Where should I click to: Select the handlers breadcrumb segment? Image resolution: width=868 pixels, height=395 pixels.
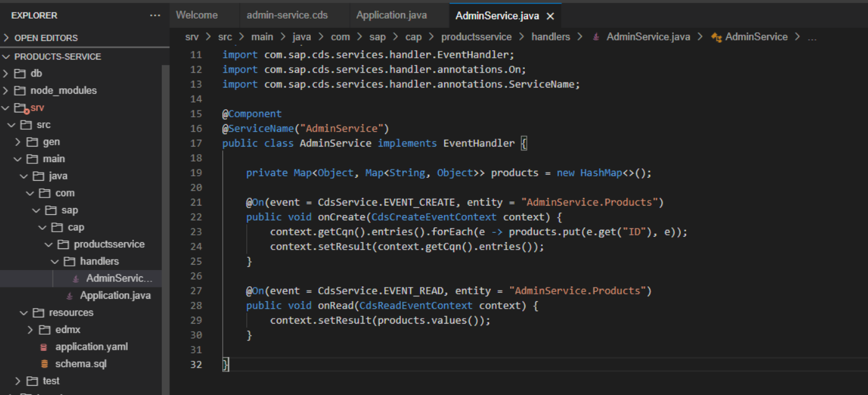550,37
